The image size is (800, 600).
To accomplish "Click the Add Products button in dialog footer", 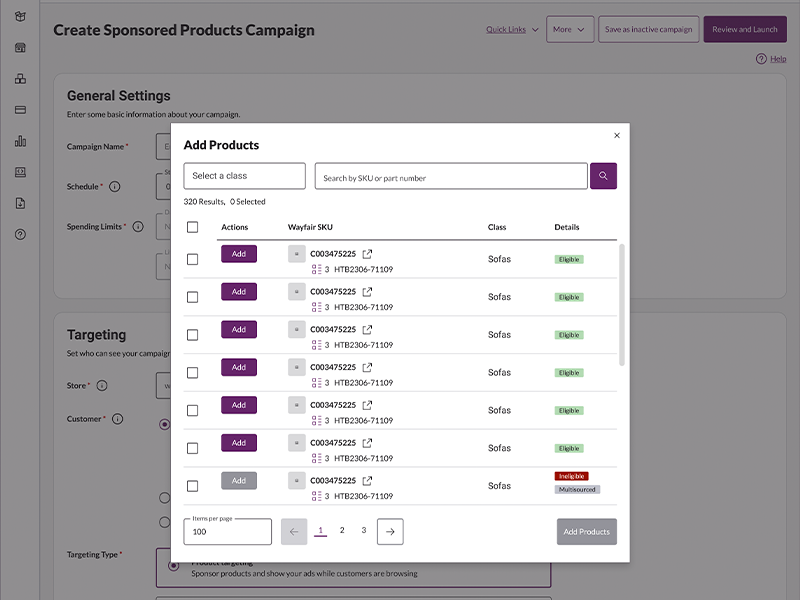I will [587, 532].
